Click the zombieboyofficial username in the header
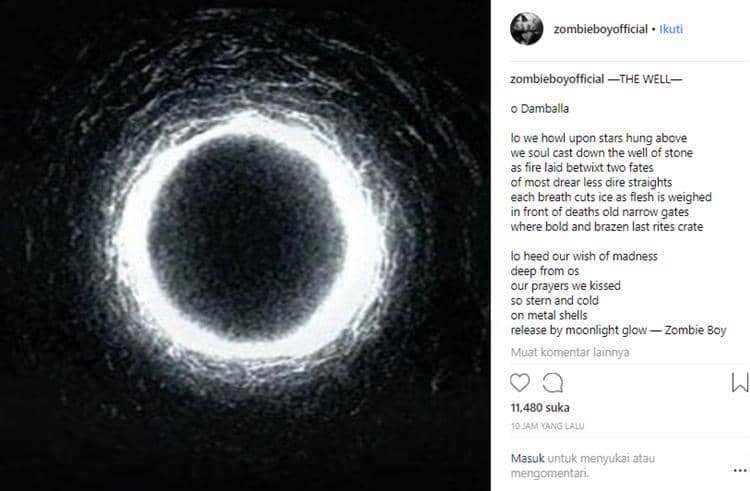 (x=600, y=29)
